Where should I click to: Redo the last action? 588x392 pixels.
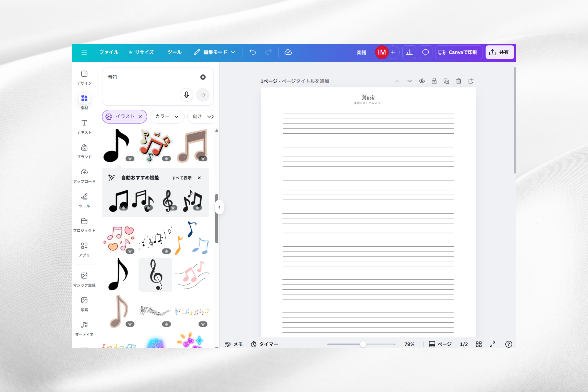(x=268, y=52)
